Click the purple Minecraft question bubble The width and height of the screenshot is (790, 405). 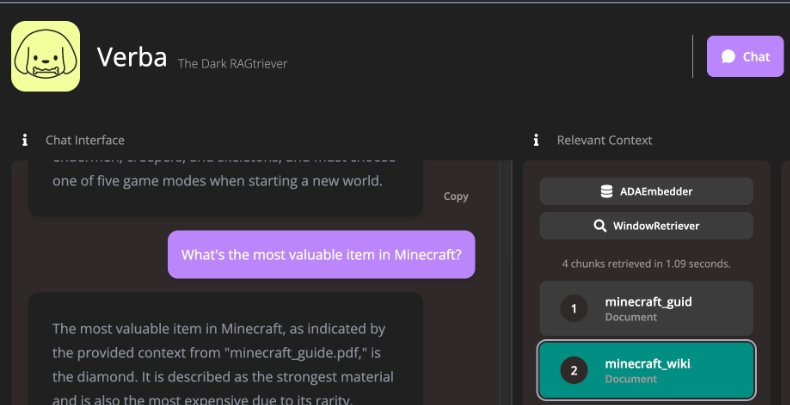click(321, 254)
